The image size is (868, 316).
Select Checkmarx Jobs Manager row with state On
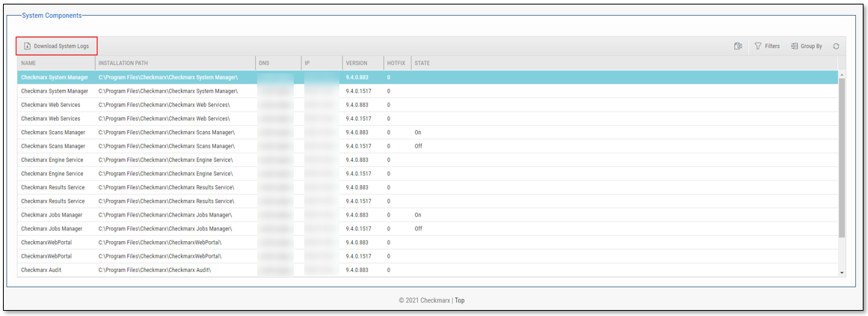coord(428,215)
